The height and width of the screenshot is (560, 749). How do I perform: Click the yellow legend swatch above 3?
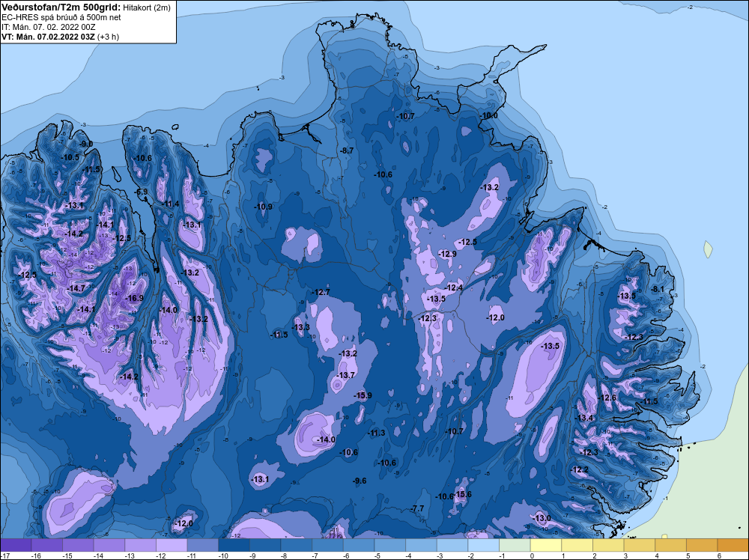[640, 544]
